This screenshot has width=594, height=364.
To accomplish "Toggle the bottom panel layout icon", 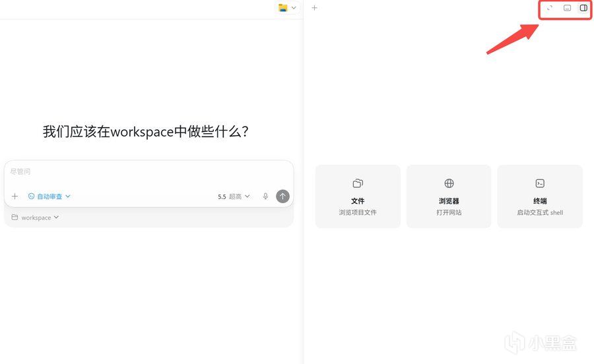I will tap(567, 7).
